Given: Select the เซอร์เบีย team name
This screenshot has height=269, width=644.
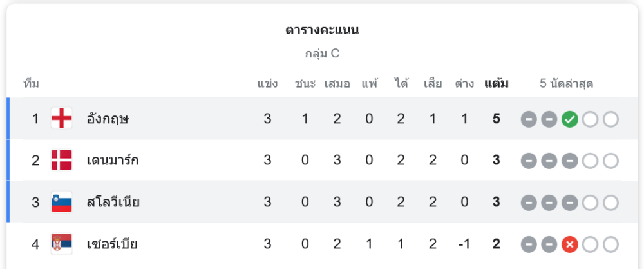Looking at the screenshot, I should (x=112, y=244).
